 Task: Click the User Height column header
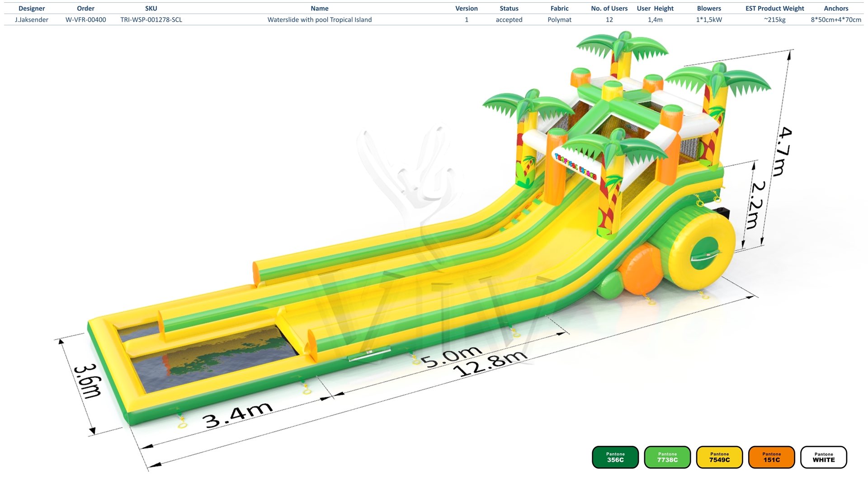click(x=655, y=8)
